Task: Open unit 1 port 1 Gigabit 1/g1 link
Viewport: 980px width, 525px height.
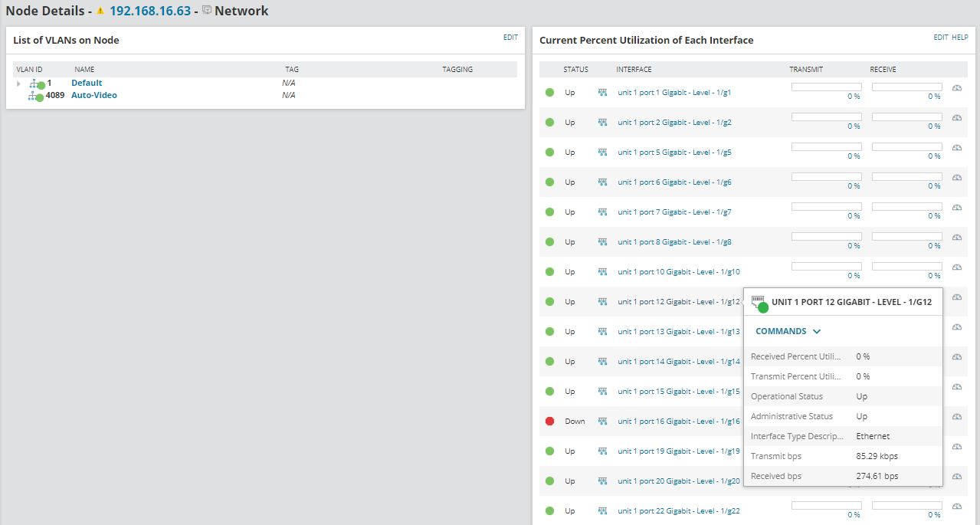Action: coord(674,93)
